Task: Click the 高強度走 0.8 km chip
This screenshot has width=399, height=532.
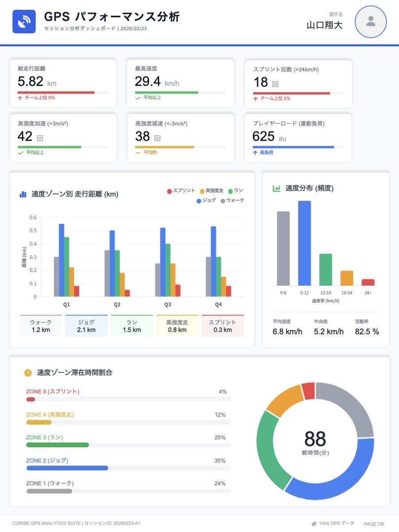Action: (177, 326)
